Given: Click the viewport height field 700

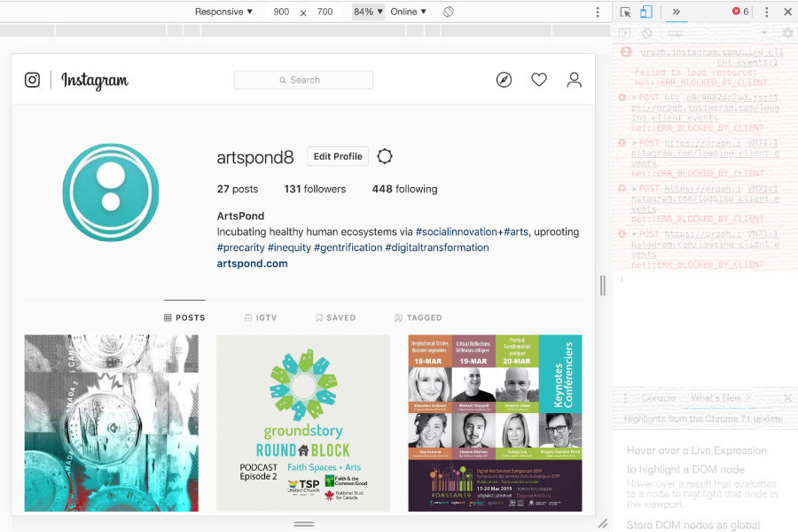Looking at the screenshot, I should pos(325,12).
